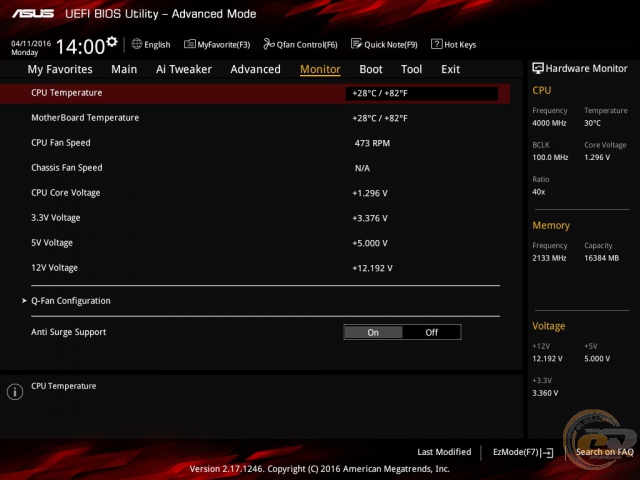Image resolution: width=640 pixels, height=480 pixels.
Task: Click Last Modified
Action: coord(444,452)
